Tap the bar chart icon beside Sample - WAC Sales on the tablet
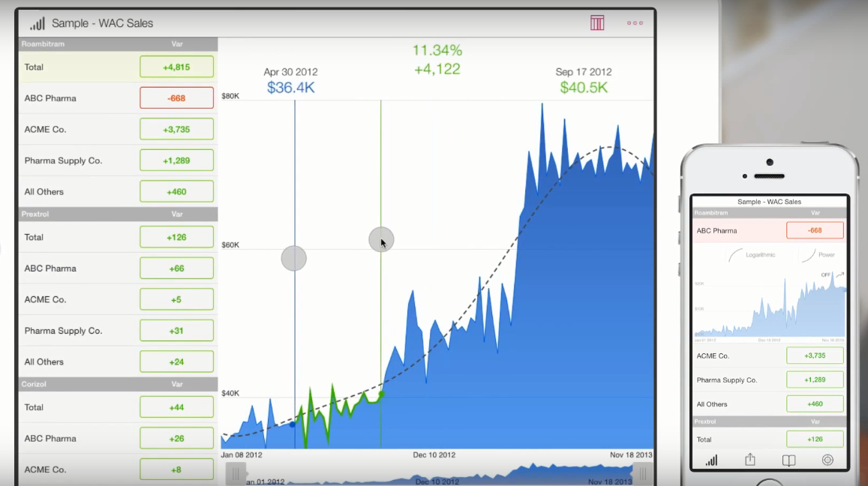Screen dimensions: 868x486 pos(37,23)
